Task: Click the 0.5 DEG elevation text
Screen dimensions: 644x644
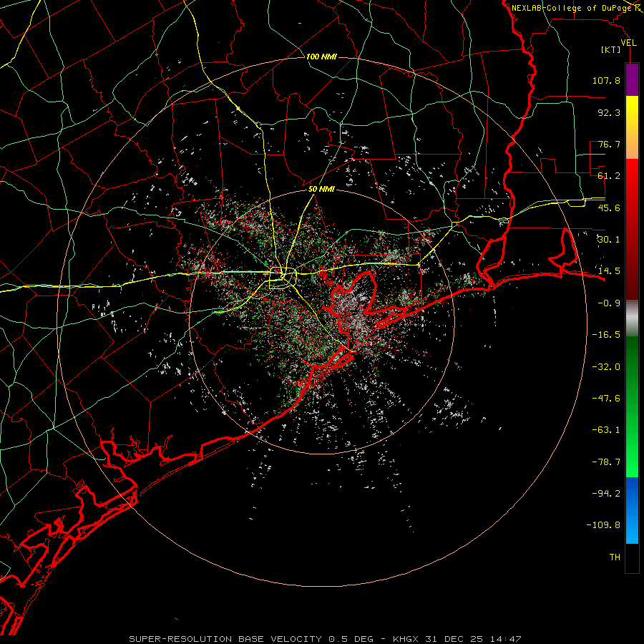Action: 351,639
